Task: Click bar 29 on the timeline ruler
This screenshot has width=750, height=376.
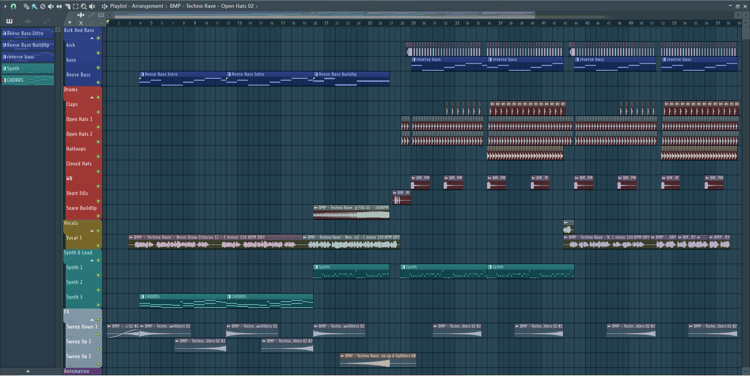Action: (413, 23)
